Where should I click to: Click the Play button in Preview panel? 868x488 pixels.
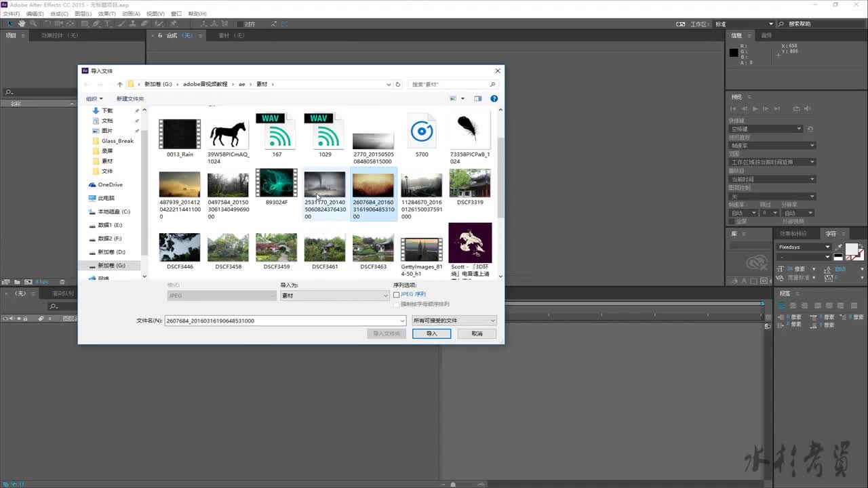[x=755, y=108]
